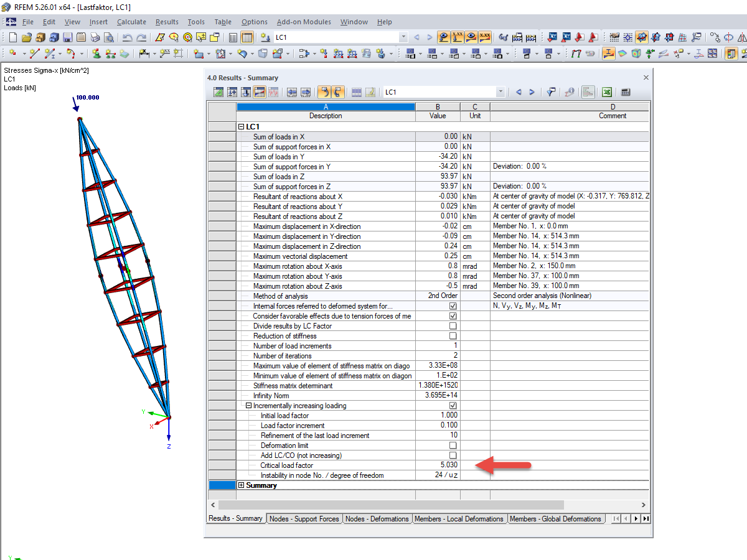Click the new line tool icon

coord(35,54)
